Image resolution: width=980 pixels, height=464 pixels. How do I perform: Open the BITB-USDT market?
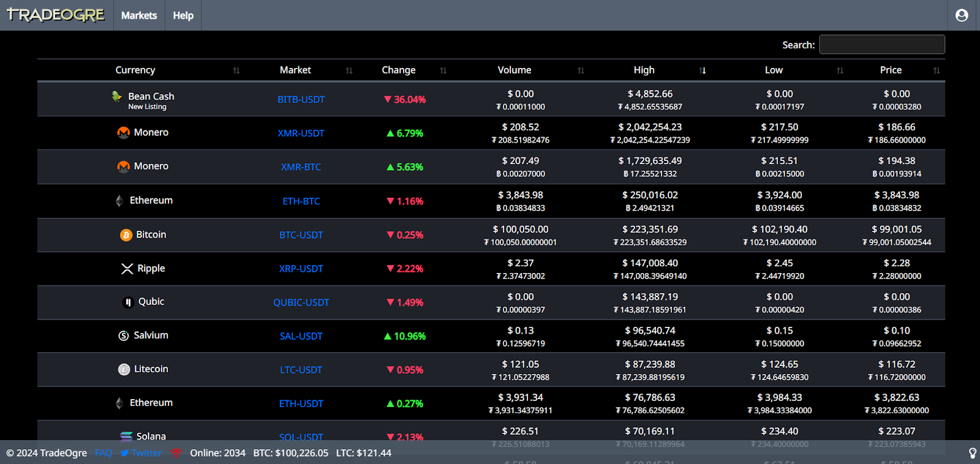tap(301, 99)
